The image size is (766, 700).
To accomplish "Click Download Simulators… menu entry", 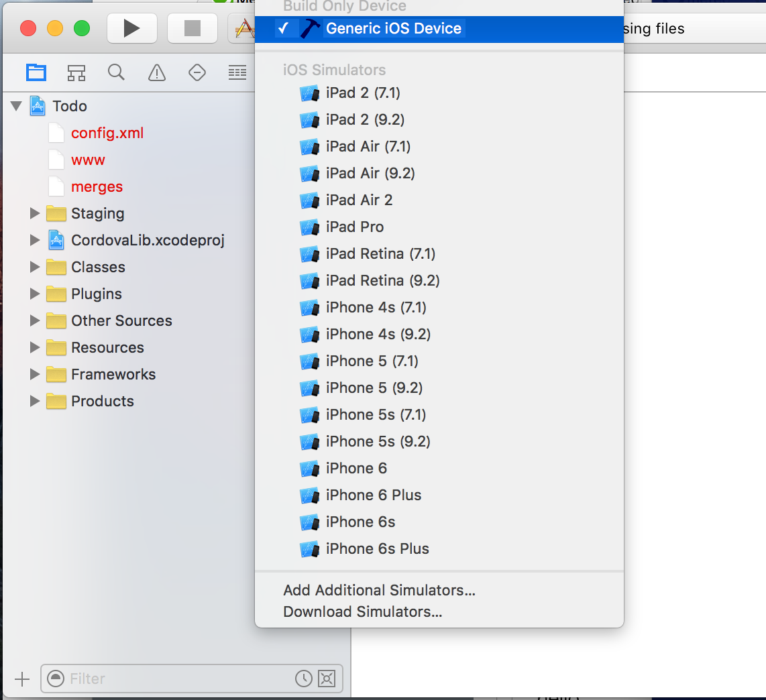I will [439, 612].
